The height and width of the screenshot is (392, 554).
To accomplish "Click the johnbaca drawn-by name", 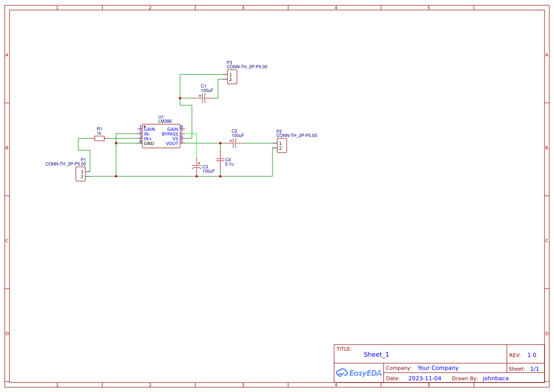I will coord(495,378).
